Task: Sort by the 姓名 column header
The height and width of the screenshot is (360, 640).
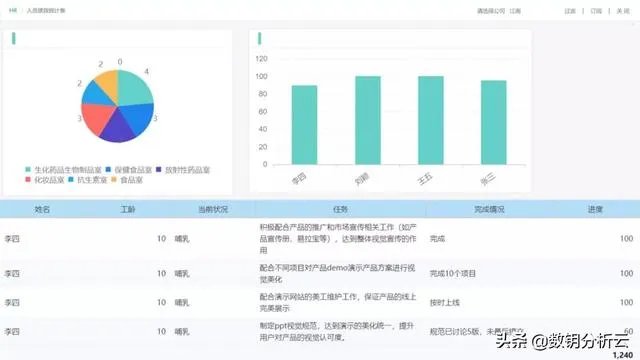Action: (42, 209)
